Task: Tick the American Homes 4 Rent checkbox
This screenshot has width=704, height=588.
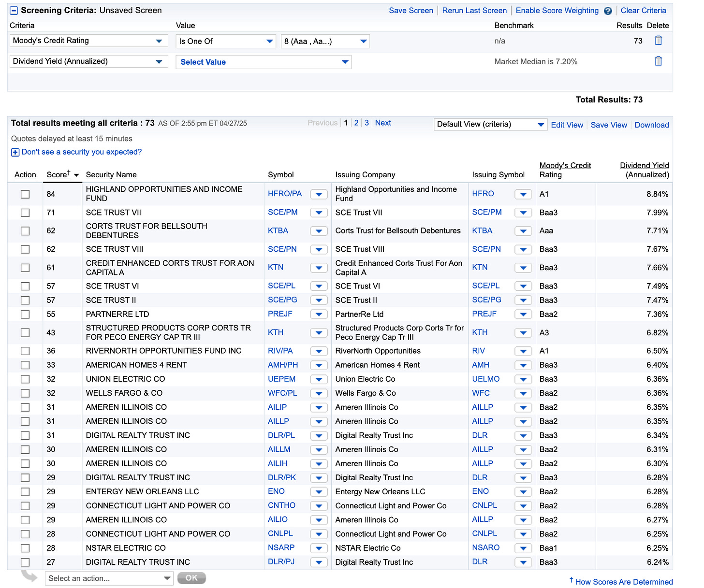Action: [x=25, y=365]
